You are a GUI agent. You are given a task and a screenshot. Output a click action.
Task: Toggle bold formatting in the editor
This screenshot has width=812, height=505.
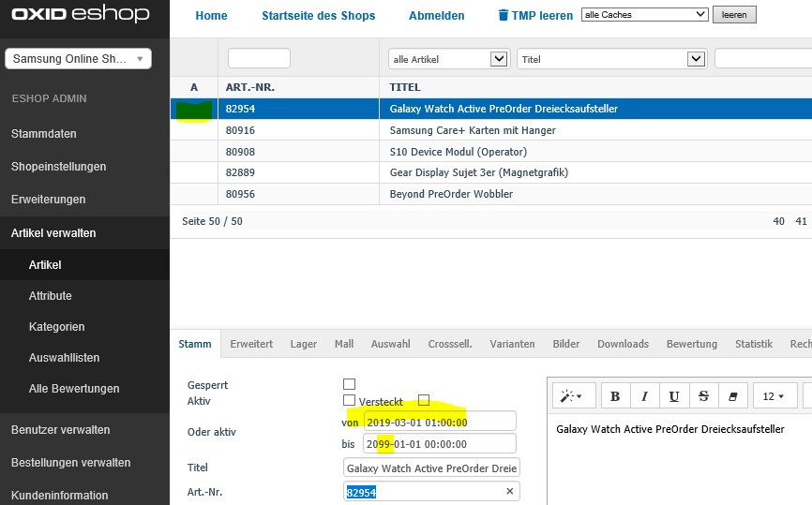[x=615, y=396]
